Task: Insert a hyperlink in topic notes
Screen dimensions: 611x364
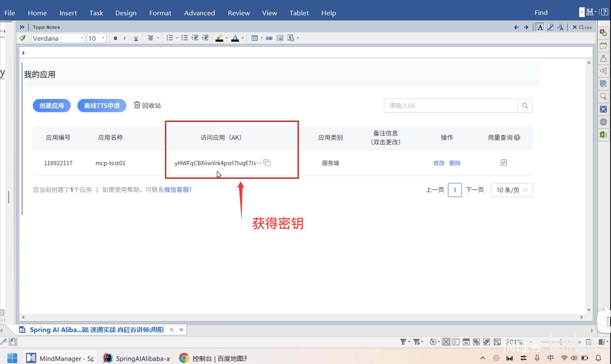Action: tap(269, 38)
